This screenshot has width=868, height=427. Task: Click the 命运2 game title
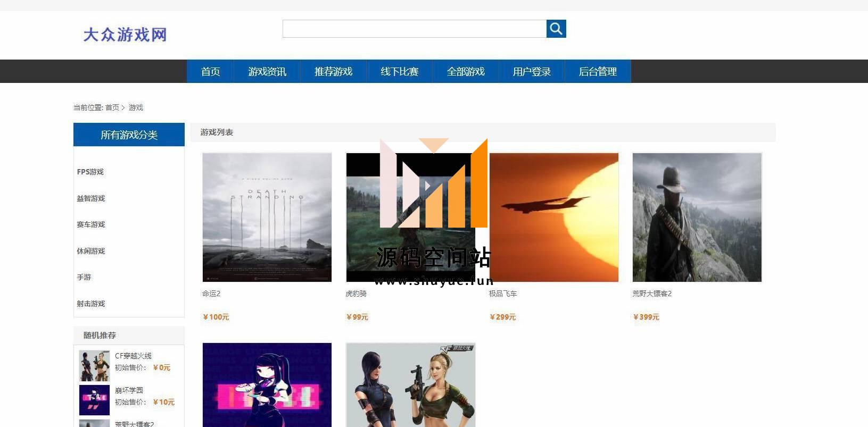pos(211,294)
